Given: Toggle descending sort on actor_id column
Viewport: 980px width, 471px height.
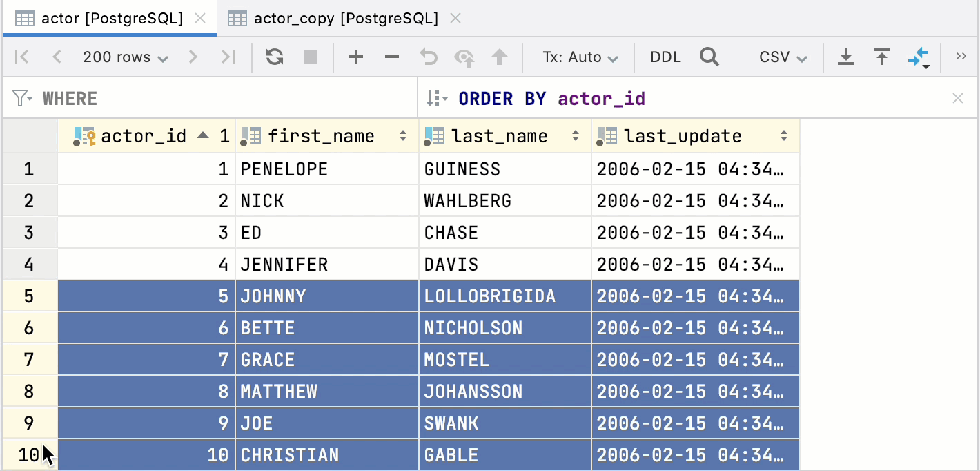Looking at the screenshot, I should (x=204, y=135).
